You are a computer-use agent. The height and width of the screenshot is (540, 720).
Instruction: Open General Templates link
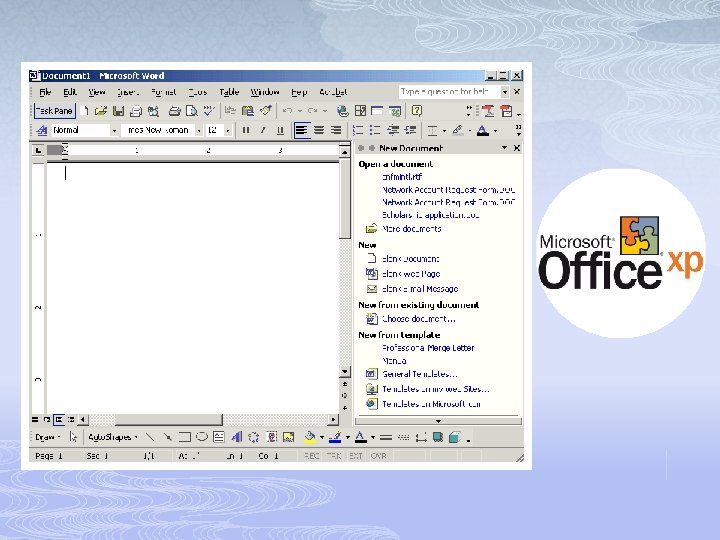tap(420, 374)
